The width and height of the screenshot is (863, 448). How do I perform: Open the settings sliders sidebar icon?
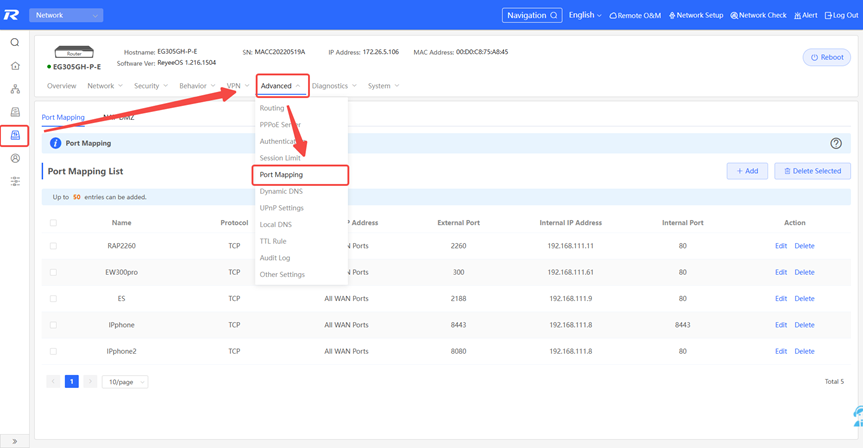15,181
